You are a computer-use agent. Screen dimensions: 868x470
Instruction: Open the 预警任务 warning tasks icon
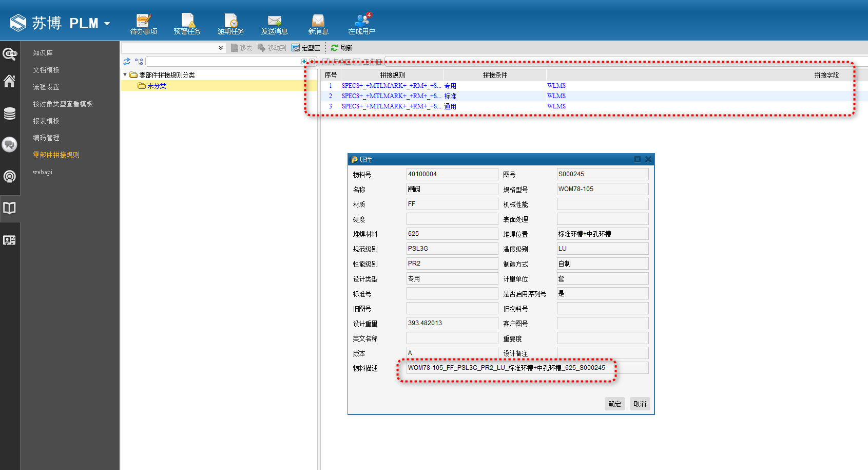(x=187, y=24)
